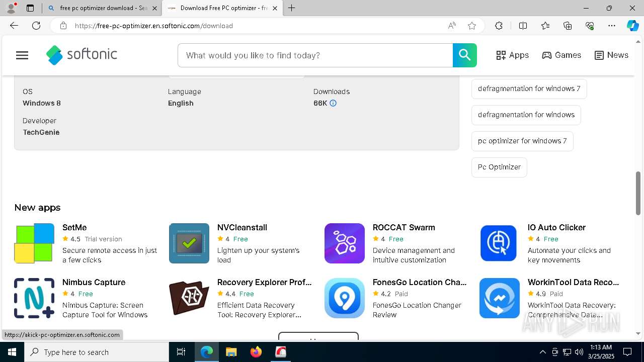Open the Apps section
The height and width of the screenshot is (362, 644).
(512, 55)
